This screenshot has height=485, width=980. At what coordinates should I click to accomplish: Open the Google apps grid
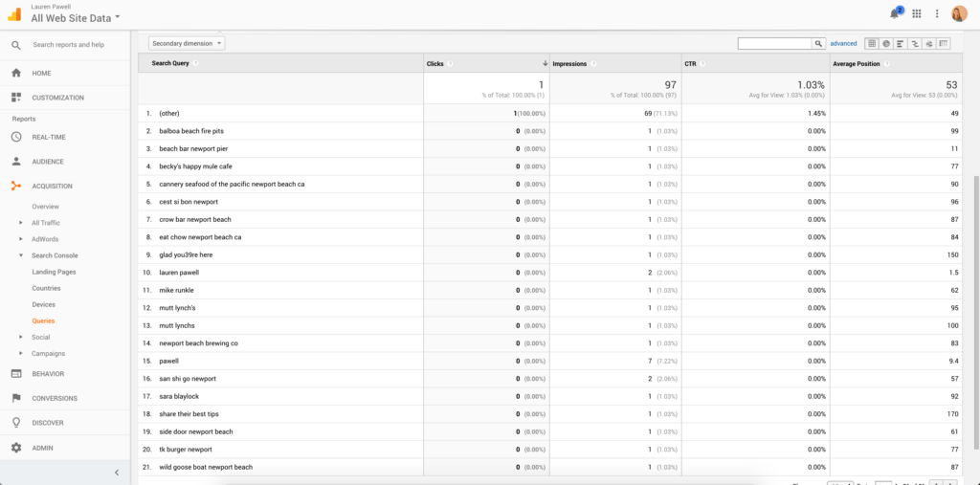(917, 13)
